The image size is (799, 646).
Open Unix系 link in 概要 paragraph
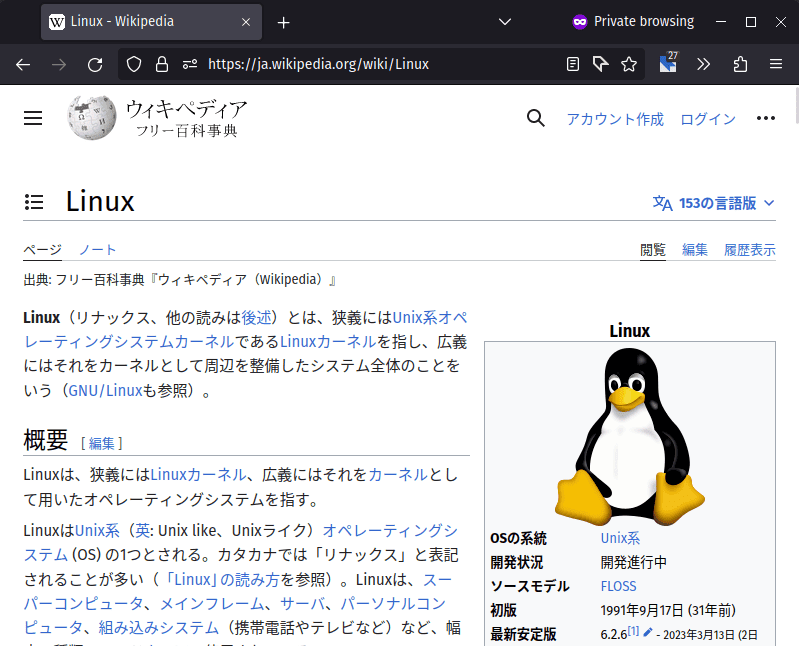(97, 530)
